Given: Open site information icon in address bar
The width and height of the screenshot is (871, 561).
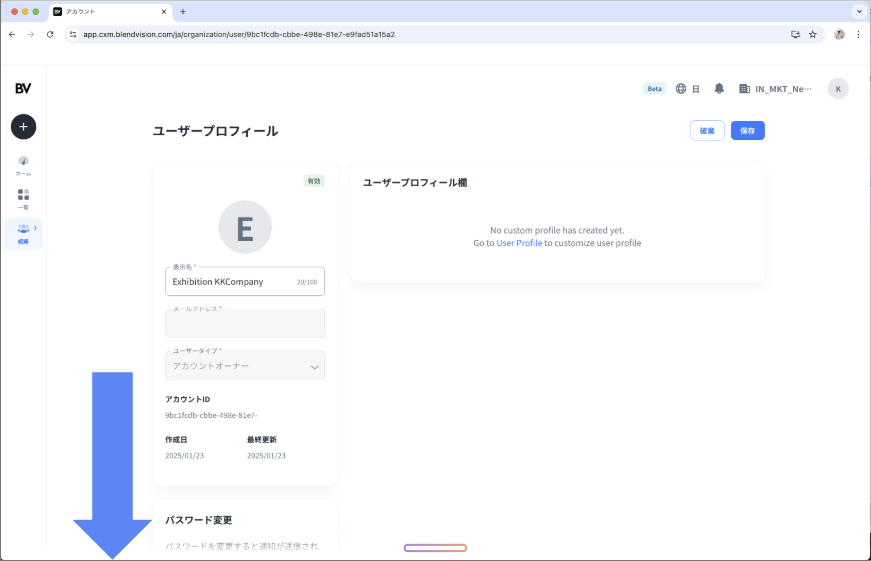Looking at the screenshot, I should pyautogui.click(x=73, y=34).
